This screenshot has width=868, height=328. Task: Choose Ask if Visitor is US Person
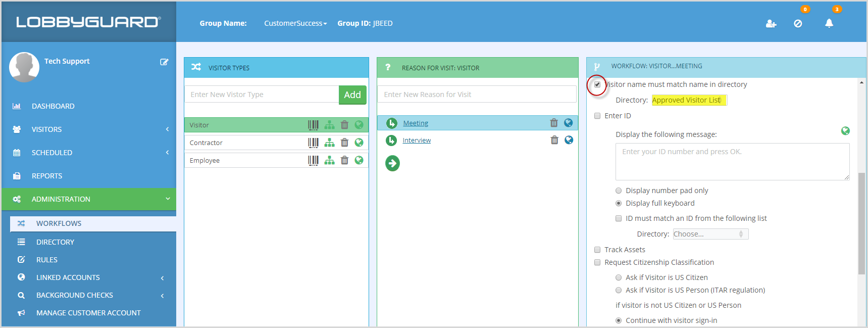coord(619,290)
